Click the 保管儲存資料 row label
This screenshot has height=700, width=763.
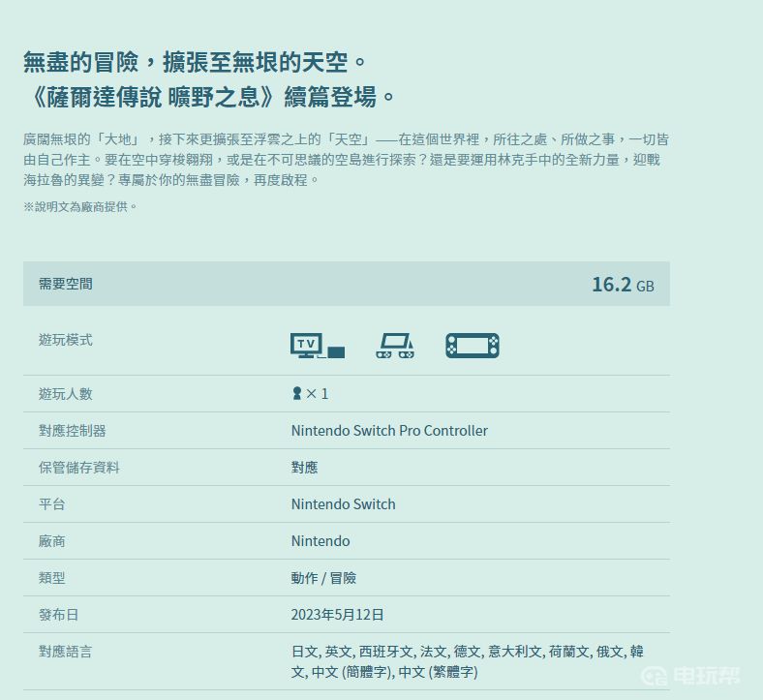(79, 468)
